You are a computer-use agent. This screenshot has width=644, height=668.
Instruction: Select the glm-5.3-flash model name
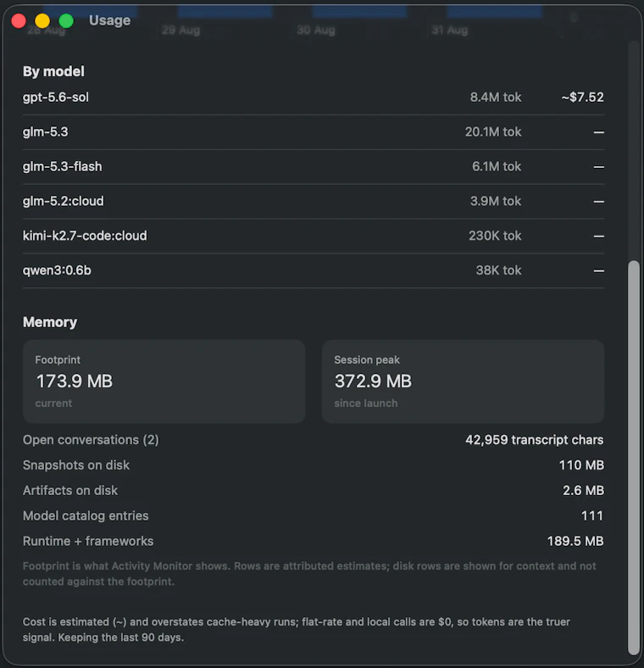pos(62,166)
